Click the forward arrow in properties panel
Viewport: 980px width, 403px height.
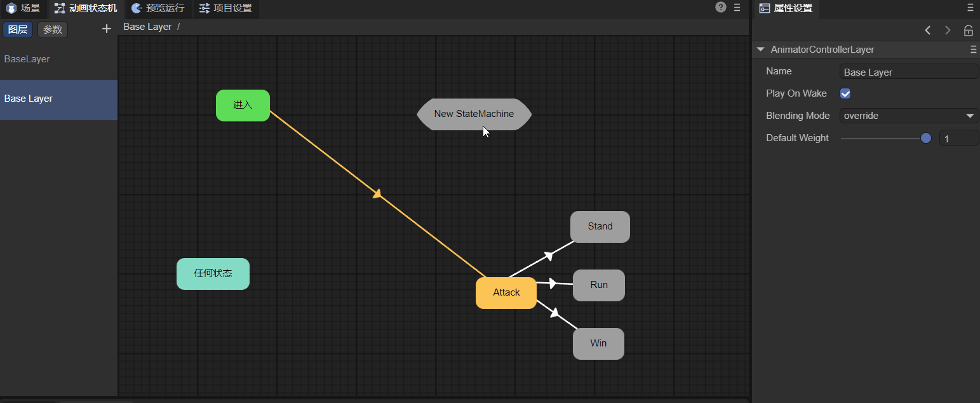[948, 30]
